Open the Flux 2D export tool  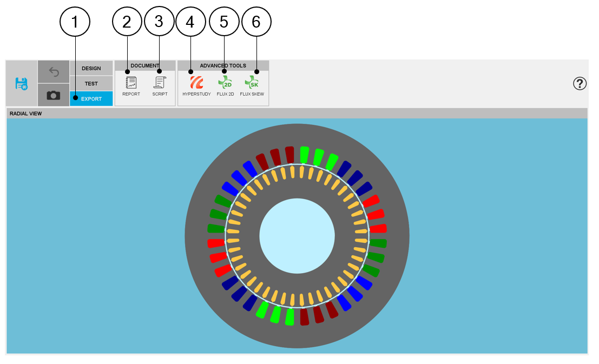tap(225, 83)
